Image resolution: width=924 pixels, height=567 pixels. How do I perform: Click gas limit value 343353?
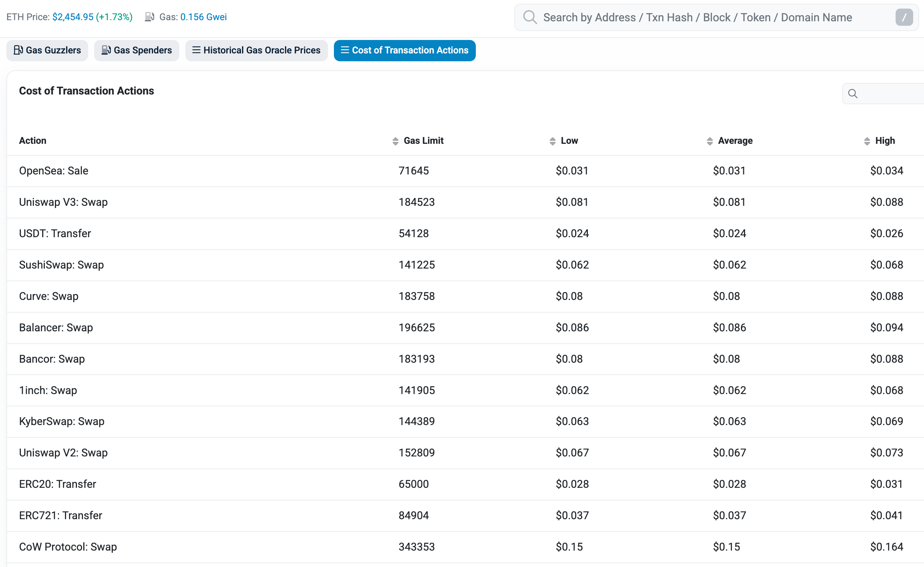pos(417,547)
